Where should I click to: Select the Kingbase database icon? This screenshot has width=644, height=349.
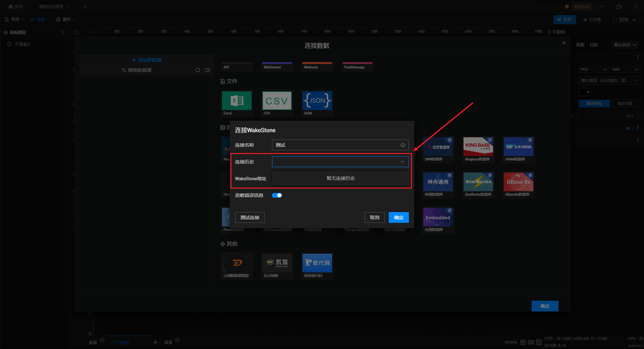478,147
